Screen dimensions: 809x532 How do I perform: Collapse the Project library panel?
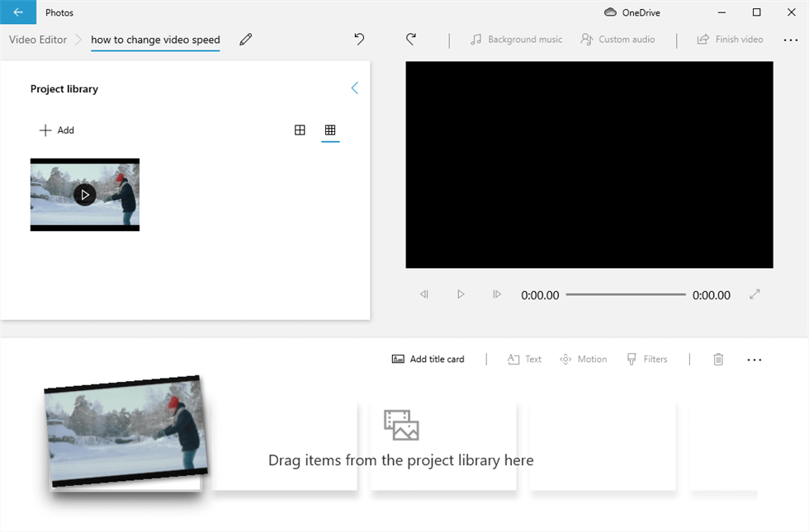coord(354,88)
